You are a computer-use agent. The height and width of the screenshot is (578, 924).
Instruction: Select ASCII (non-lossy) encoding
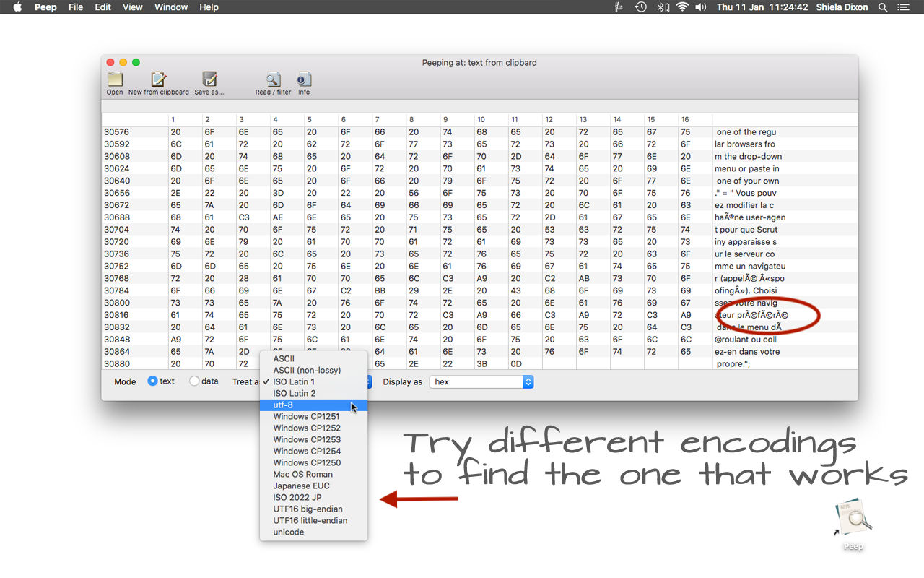pos(313,370)
